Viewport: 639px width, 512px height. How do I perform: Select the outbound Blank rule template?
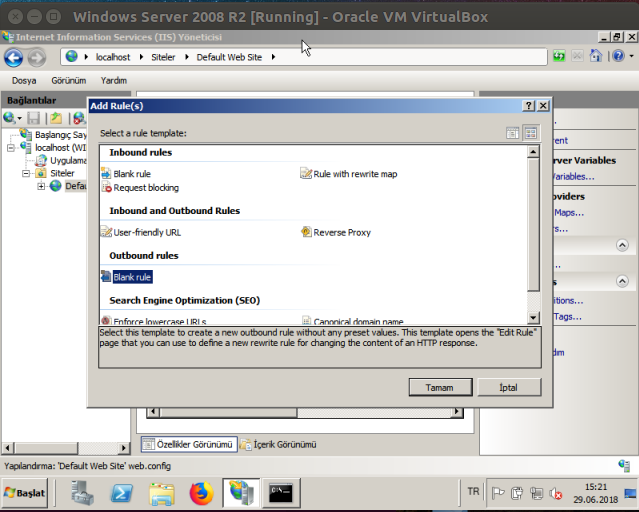pyautogui.click(x=127, y=277)
